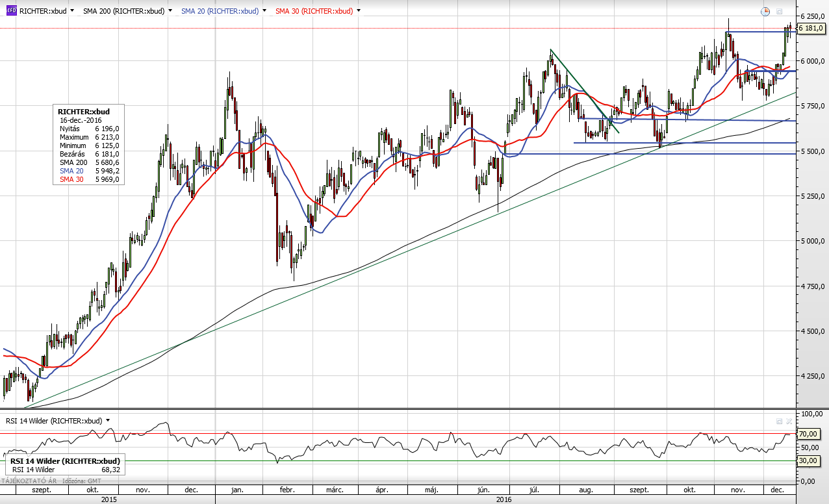Click the SMA 200 5 680,6 value row
This screenshot has width=829, height=504.
88,162
